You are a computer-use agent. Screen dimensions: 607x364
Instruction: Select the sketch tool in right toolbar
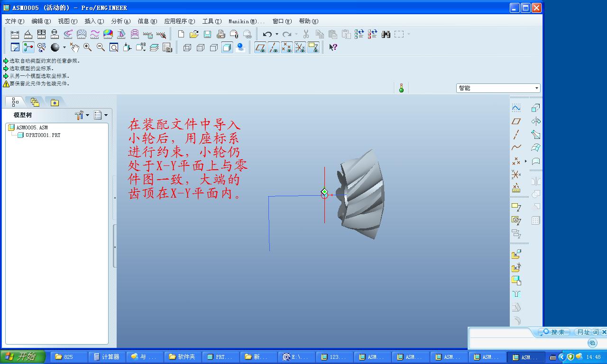tap(516, 108)
